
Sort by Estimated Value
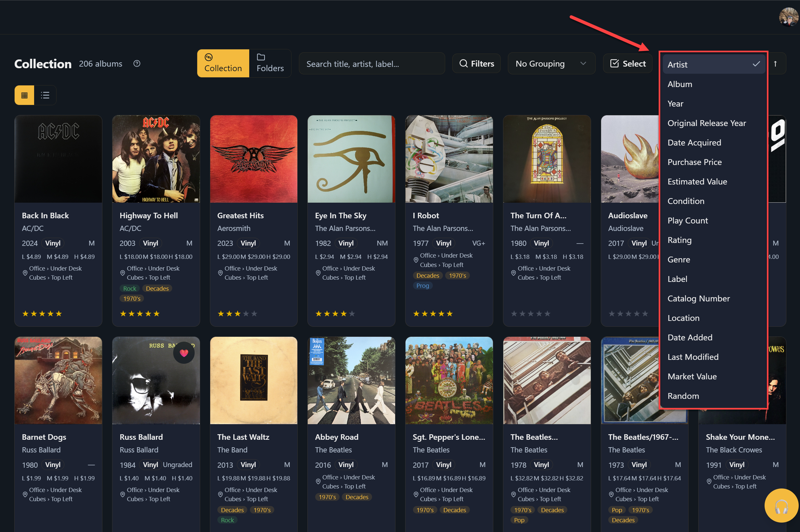point(714,182)
